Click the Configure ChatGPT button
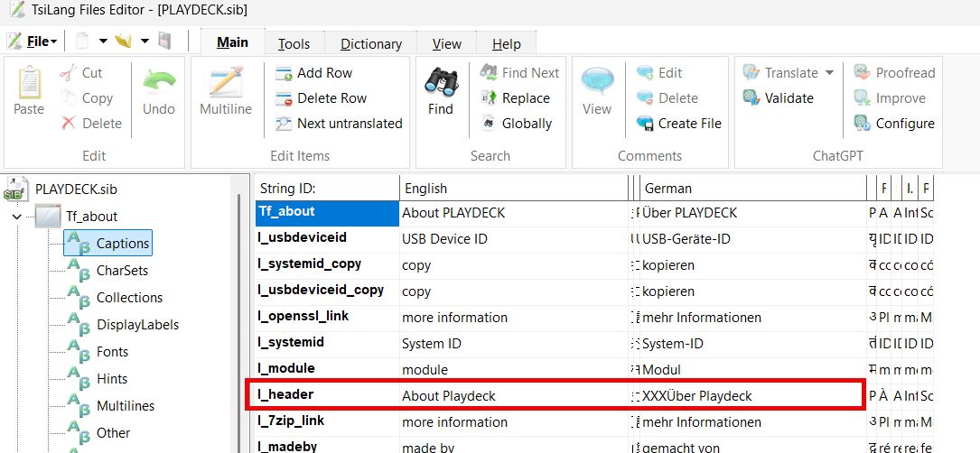 coord(893,124)
